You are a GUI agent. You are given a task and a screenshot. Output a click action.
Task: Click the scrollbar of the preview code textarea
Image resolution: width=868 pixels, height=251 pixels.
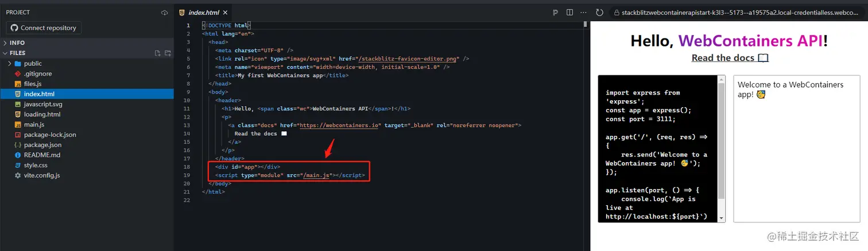click(722, 149)
